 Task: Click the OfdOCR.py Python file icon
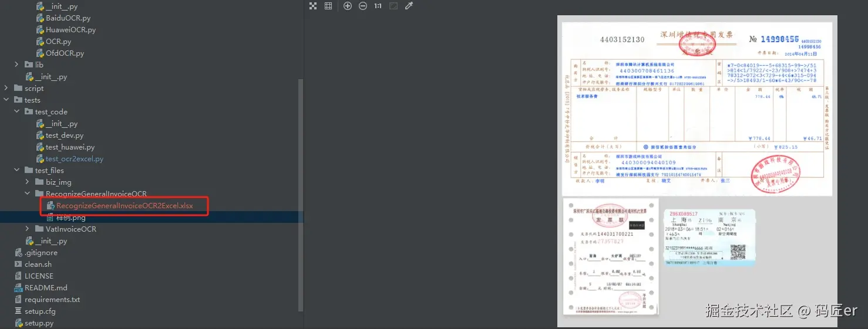pos(40,53)
